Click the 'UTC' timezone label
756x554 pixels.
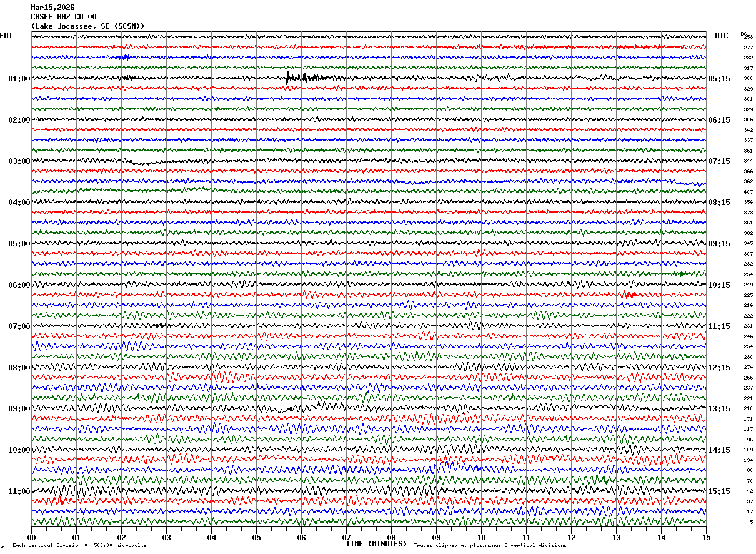click(x=722, y=36)
